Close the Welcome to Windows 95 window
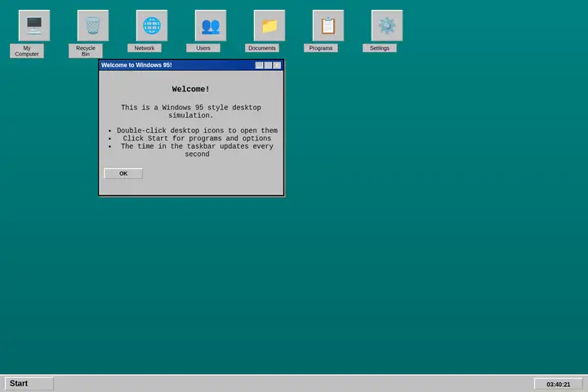 (277, 65)
